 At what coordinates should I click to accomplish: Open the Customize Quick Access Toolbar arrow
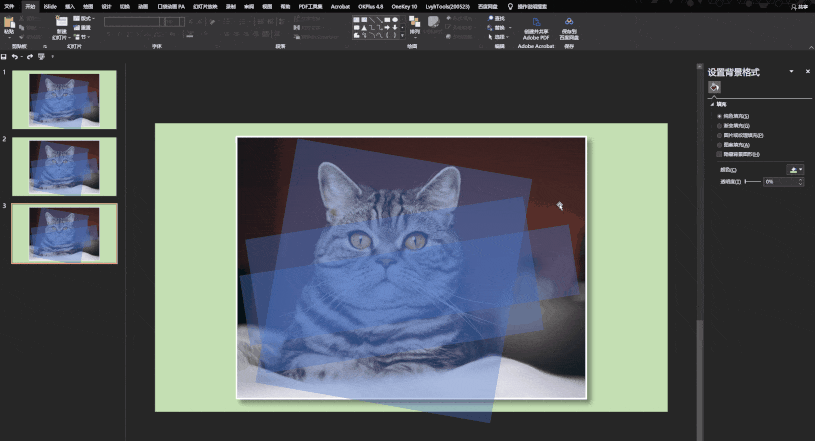(52, 57)
